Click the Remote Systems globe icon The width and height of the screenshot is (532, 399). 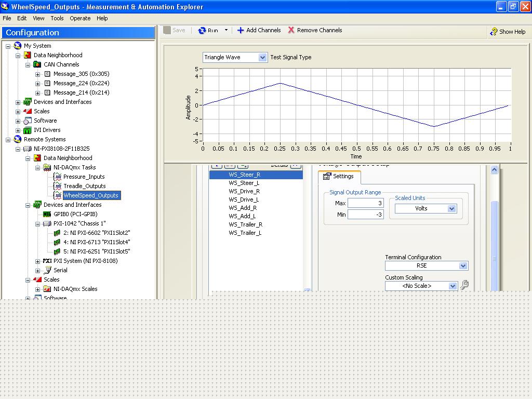click(x=18, y=139)
